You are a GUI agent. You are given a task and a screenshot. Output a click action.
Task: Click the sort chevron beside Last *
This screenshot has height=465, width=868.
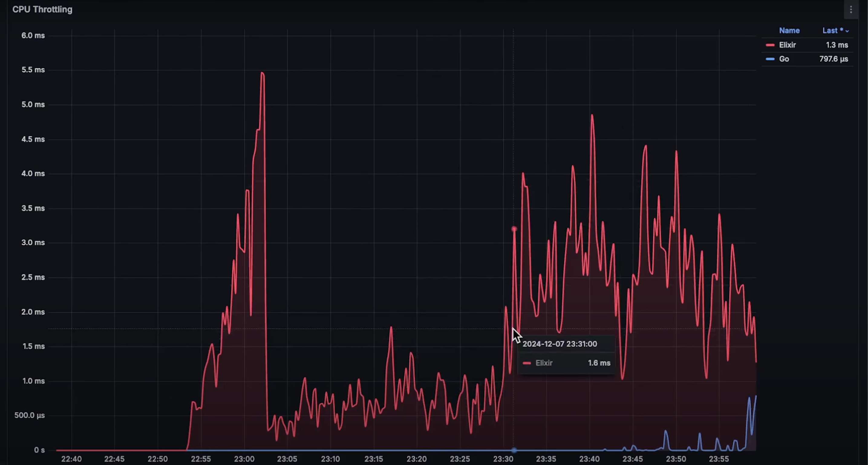click(x=847, y=31)
